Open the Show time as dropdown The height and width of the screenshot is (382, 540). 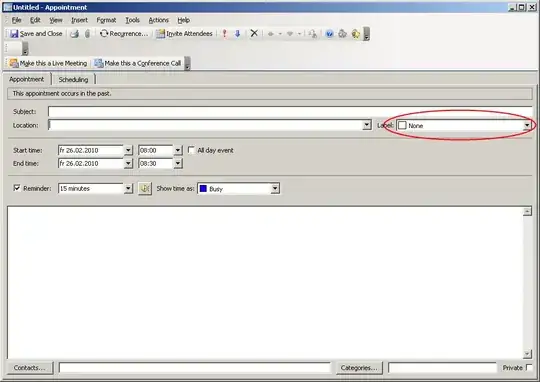coord(275,188)
